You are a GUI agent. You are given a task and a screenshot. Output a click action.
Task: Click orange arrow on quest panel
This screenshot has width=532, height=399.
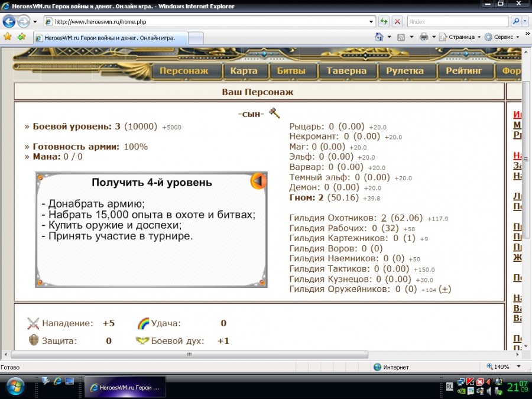click(258, 181)
